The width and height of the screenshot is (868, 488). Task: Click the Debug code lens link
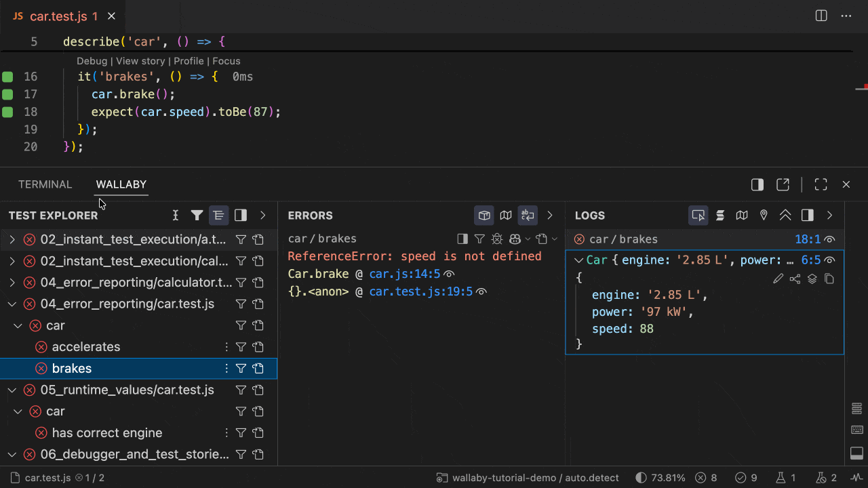[x=92, y=61]
